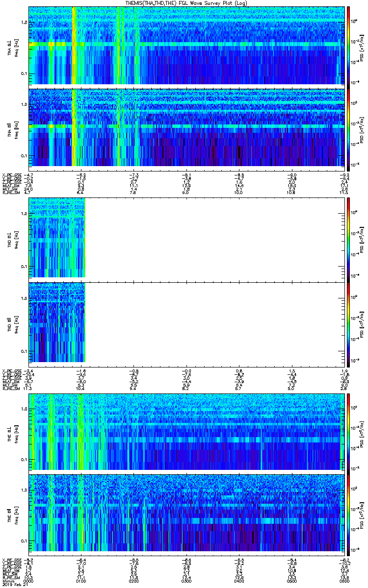This screenshot has width=368, height=588.
Task: Click the 0.1 frequency tick of THD B-parallel
Action: 24,351
